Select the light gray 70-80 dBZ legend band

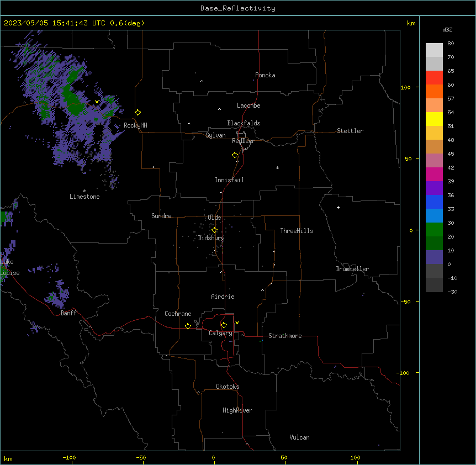coord(434,50)
